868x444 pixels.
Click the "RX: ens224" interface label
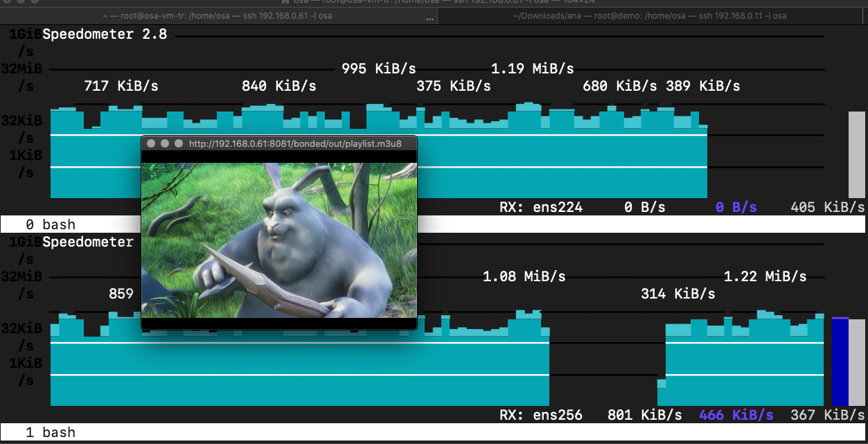tap(541, 207)
